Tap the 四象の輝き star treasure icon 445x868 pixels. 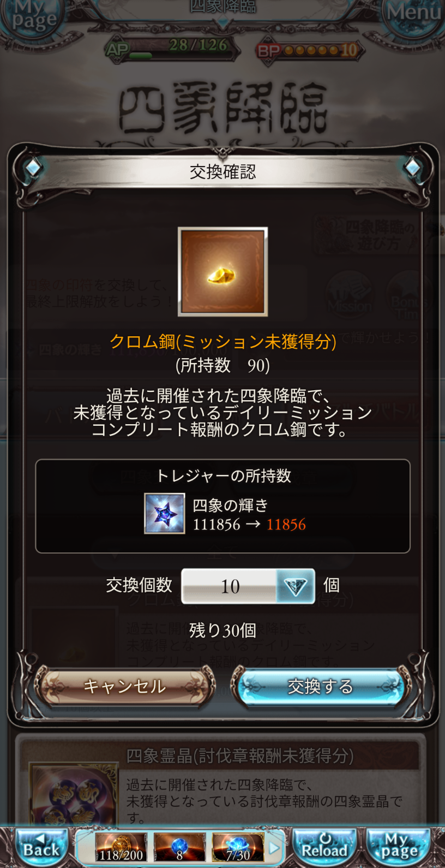click(x=164, y=514)
